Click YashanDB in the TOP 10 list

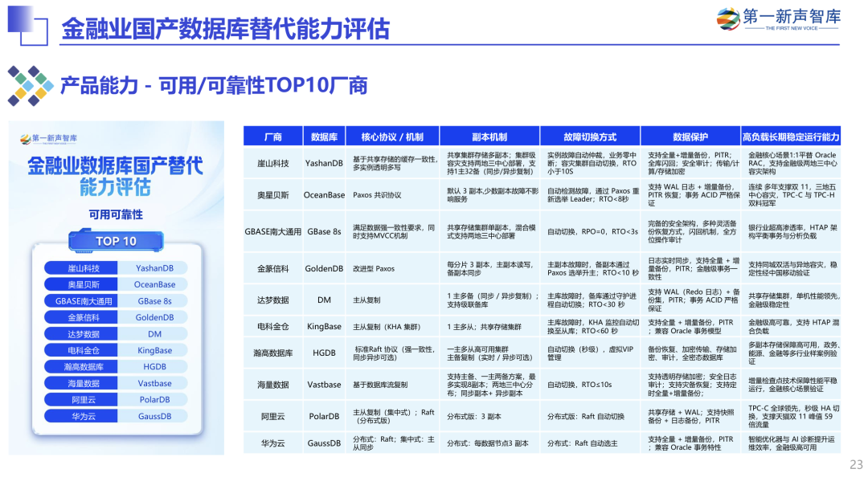(154, 268)
